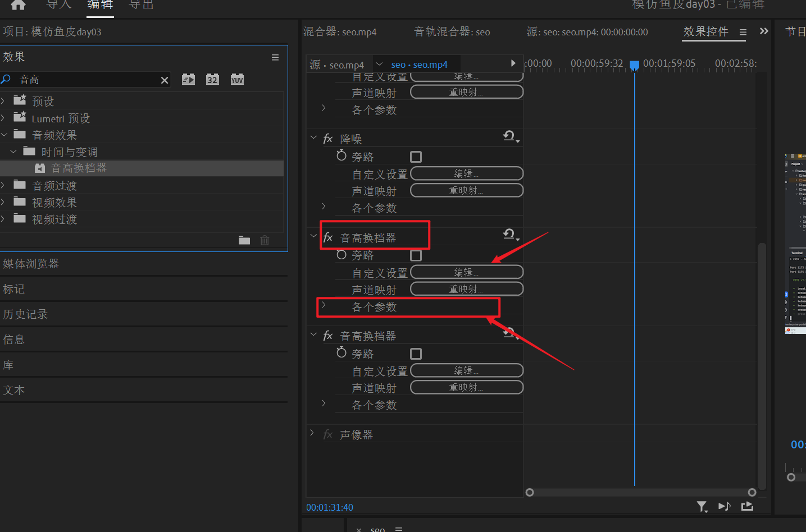Open the 导出 workspace tab

coord(141,5)
